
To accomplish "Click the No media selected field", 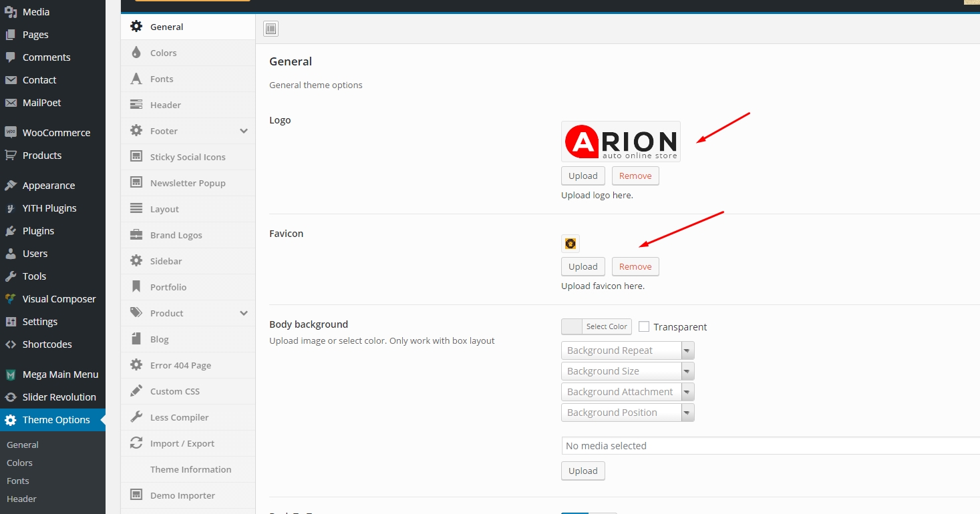I will click(x=735, y=445).
